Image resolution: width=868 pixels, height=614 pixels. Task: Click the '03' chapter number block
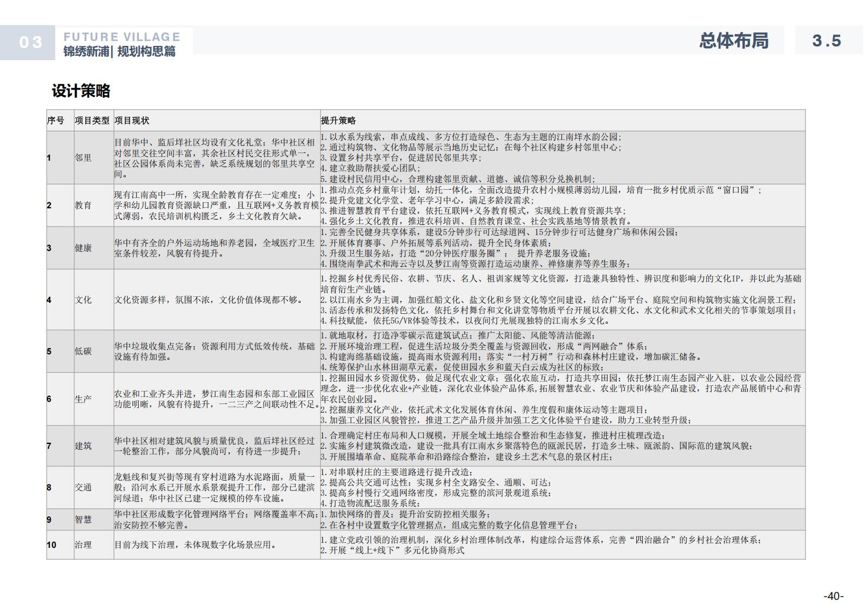click(x=30, y=43)
